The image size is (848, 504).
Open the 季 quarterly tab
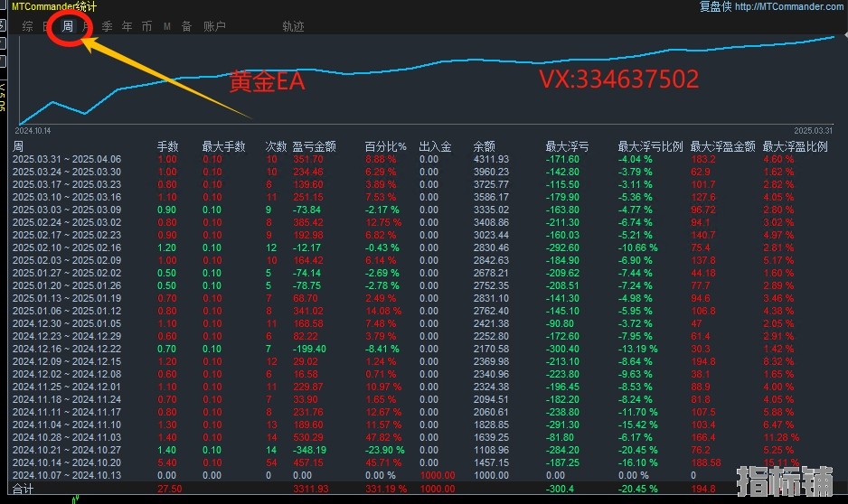point(107,26)
